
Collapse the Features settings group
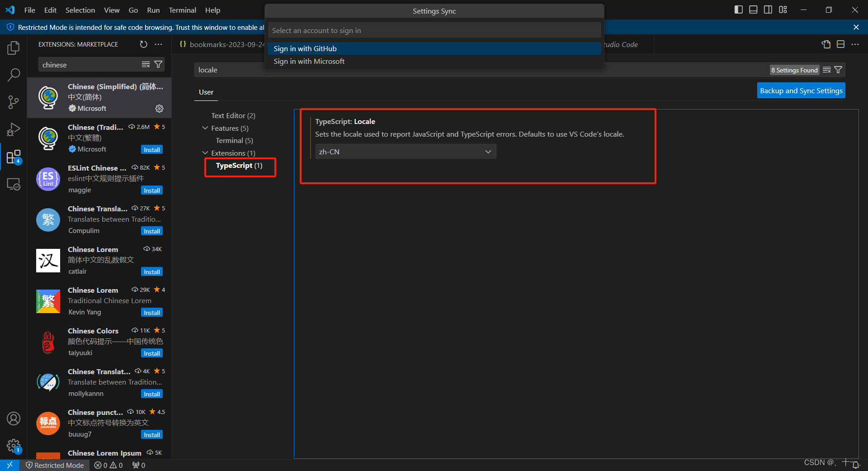(x=205, y=128)
